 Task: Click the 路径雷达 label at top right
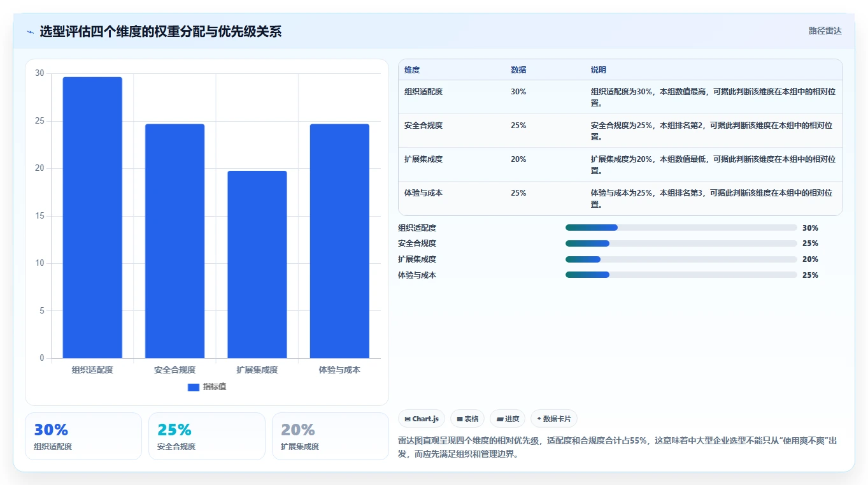tap(825, 31)
